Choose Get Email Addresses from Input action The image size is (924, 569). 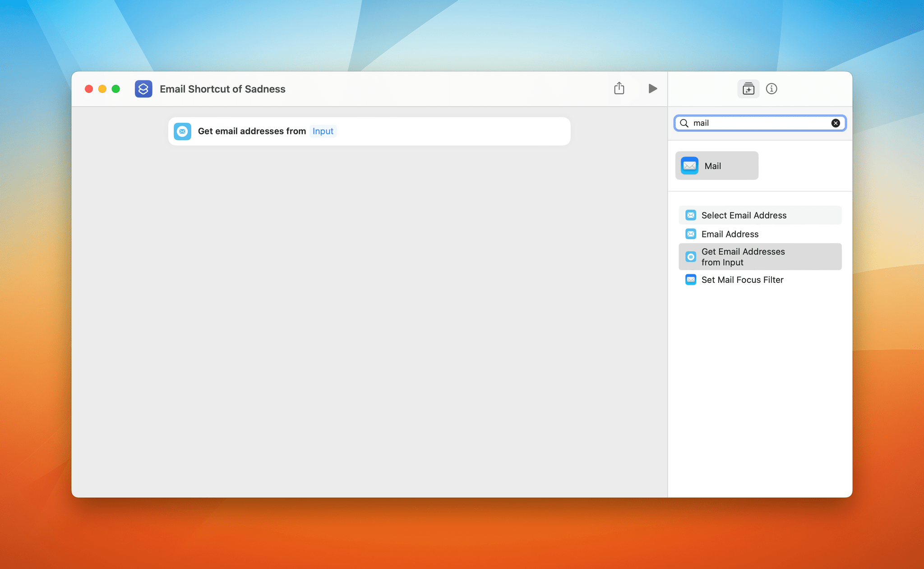pos(760,257)
